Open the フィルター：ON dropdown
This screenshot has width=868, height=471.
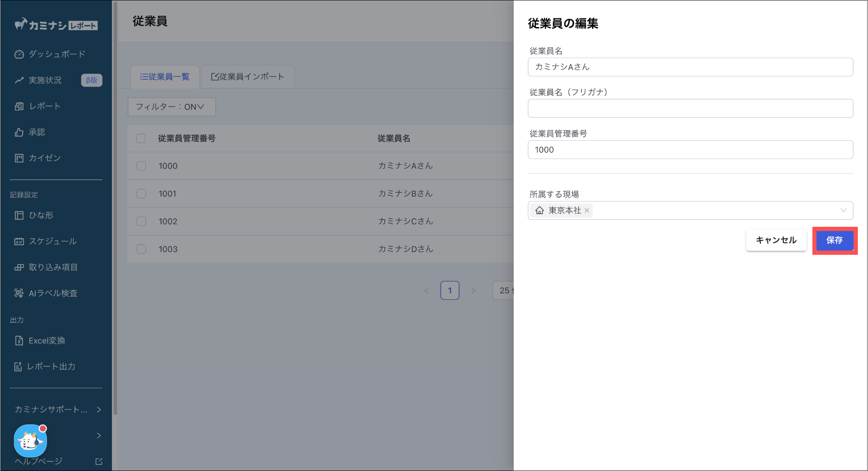[172, 107]
